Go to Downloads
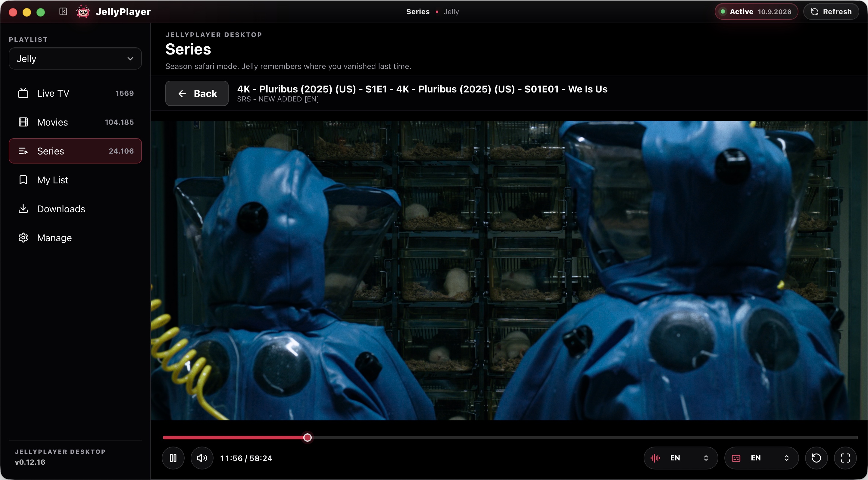 (x=75, y=209)
